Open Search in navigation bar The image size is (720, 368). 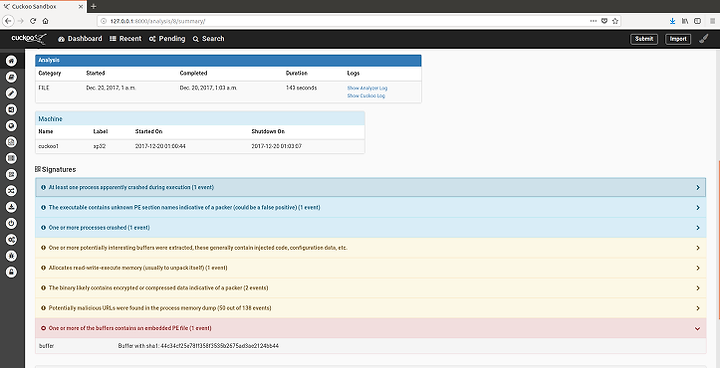[208, 39]
